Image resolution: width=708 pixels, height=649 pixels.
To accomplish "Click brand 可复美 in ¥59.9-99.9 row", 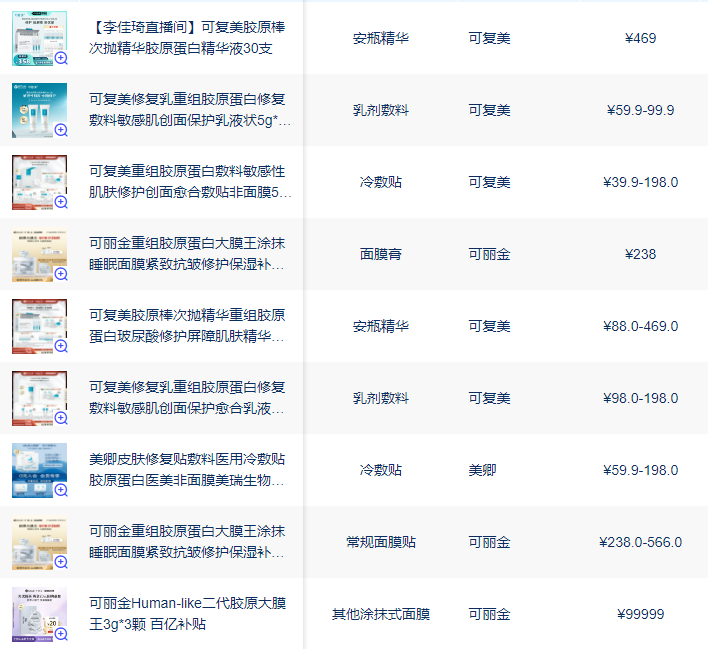I will [489, 110].
